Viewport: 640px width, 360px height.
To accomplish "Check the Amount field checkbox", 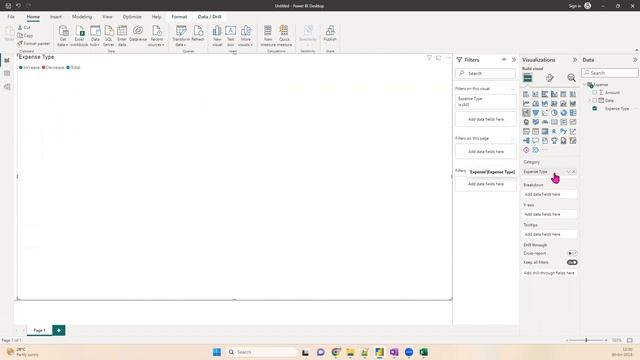I will pyautogui.click(x=595, y=93).
